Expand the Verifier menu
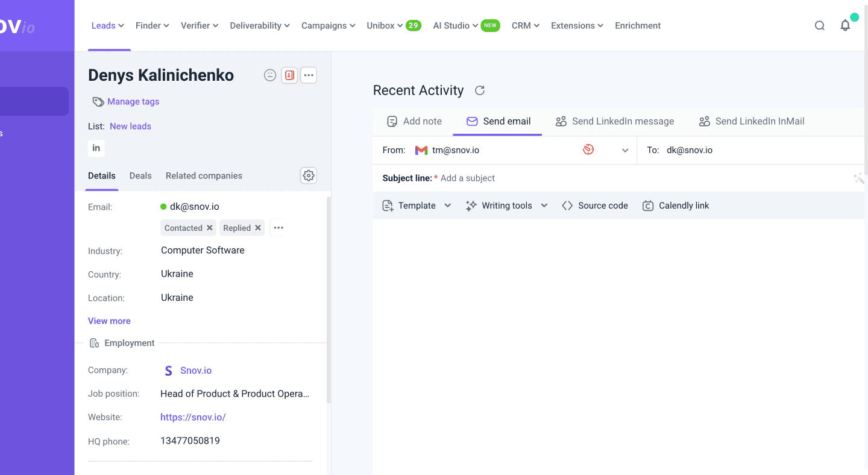 point(200,25)
